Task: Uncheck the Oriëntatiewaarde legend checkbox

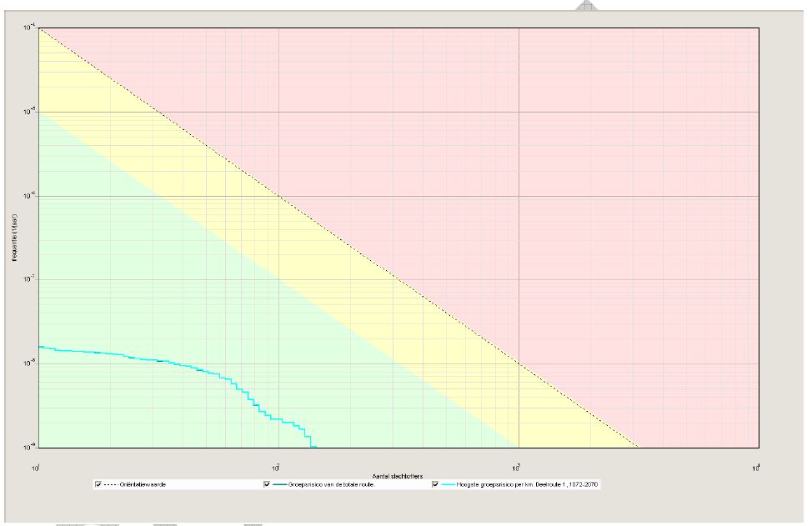Action: click(98, 484)
